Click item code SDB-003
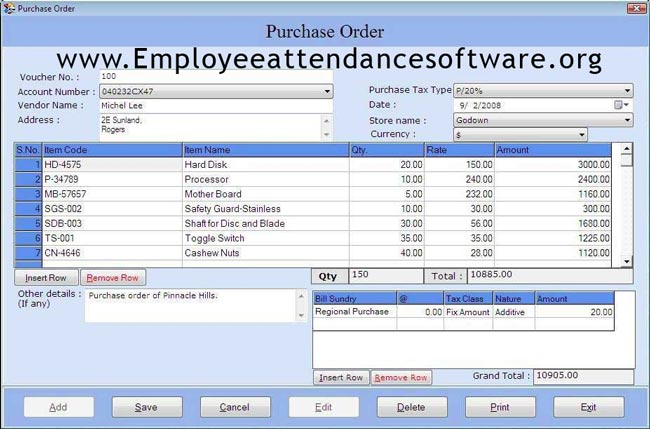Screen dimensions: 650x429 (x=112, y=223)
